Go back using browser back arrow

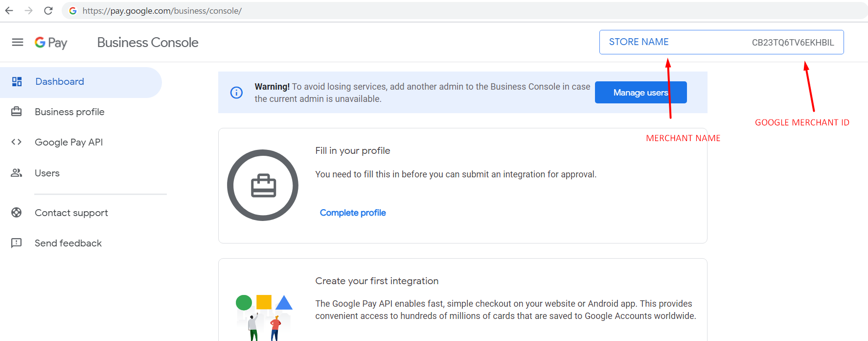(x=9, y=10)
